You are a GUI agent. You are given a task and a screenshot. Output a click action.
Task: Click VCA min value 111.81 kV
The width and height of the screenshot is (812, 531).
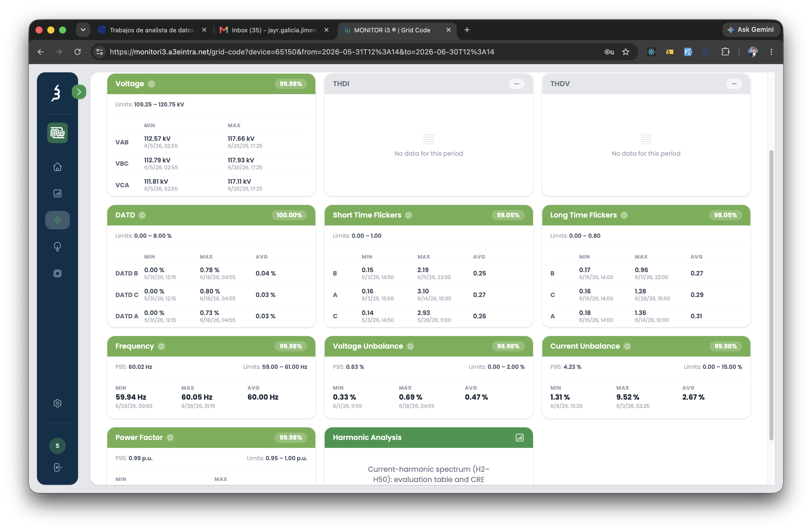(x=156, y=181)
